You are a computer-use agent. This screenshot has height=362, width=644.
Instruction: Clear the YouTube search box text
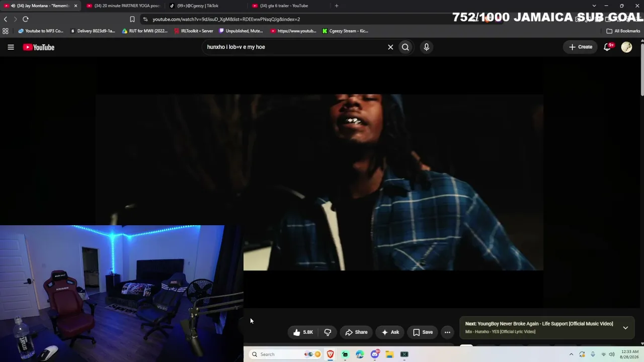pos(390,47)
